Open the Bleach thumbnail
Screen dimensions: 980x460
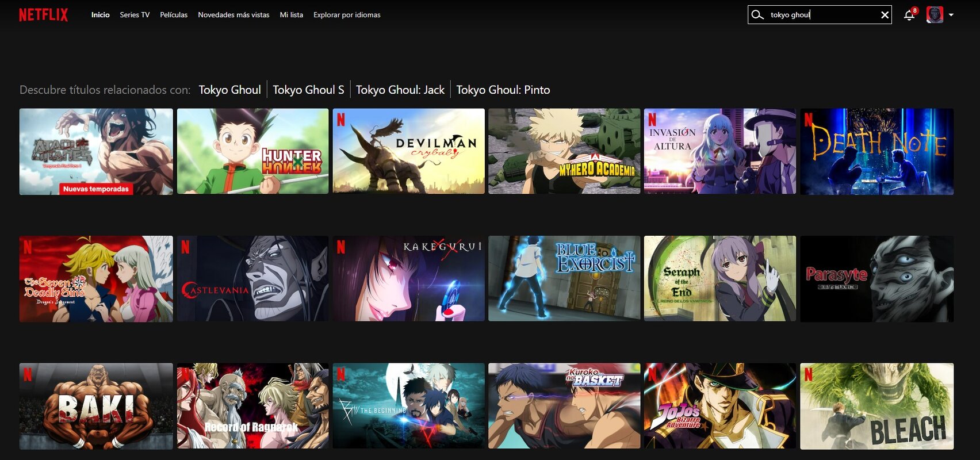[876, 406]
